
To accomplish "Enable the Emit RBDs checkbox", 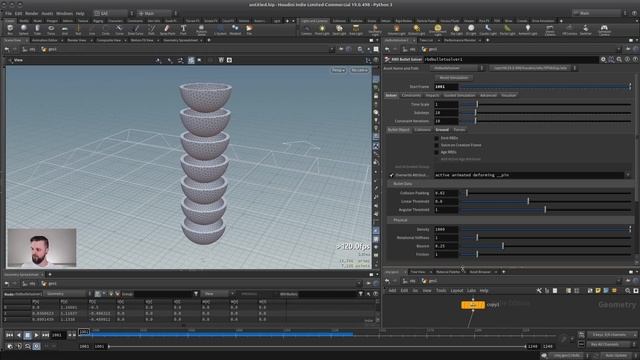I will [x=436, y=138].
